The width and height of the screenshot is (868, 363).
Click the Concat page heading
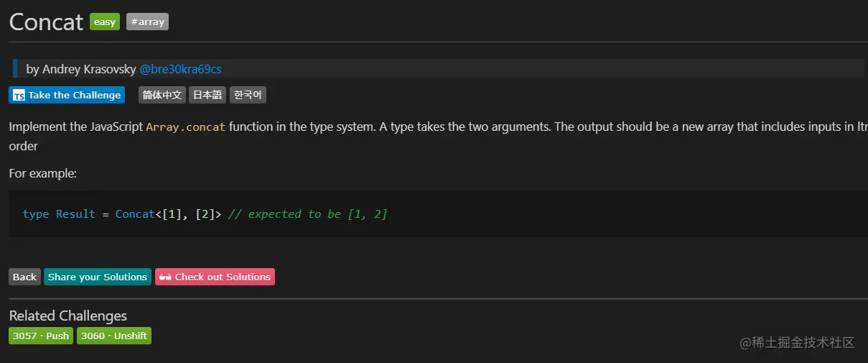(46, 22)
